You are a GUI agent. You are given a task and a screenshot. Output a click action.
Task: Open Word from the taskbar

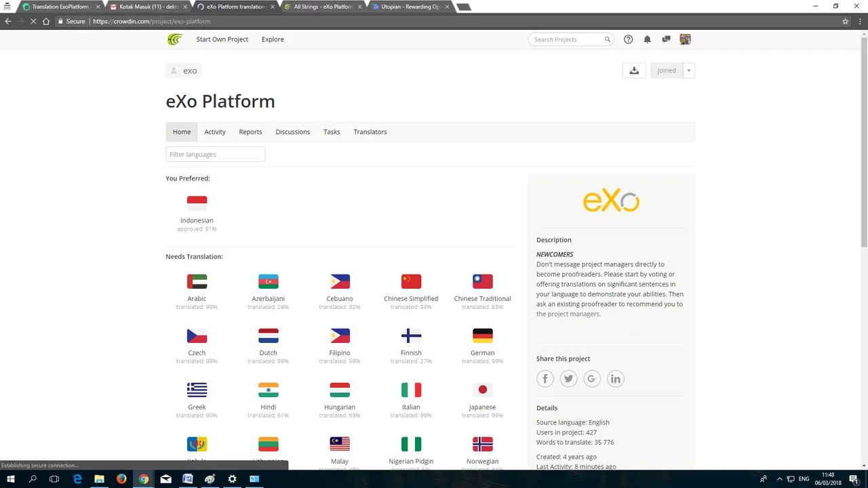188,479
